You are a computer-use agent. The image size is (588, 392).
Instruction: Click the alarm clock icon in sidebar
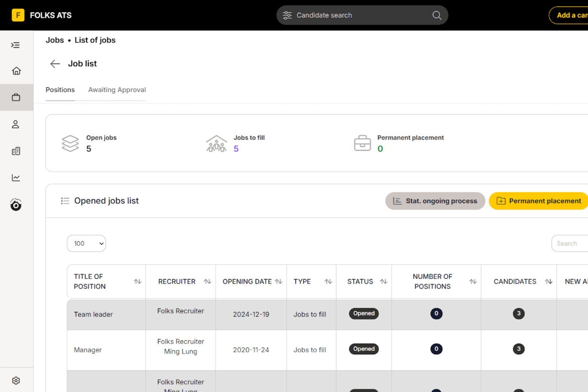pyautogui.click(x=16, y=205)
